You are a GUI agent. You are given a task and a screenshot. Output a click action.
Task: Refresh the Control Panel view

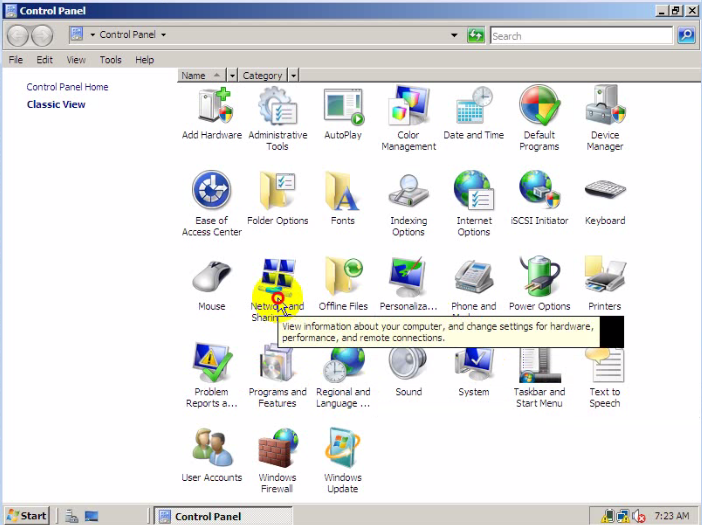[476, 35]
